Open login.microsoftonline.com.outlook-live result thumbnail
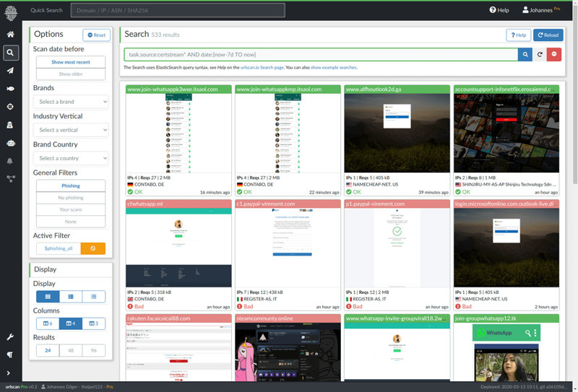This screenshot has width=578, height=392. (506, 248)
